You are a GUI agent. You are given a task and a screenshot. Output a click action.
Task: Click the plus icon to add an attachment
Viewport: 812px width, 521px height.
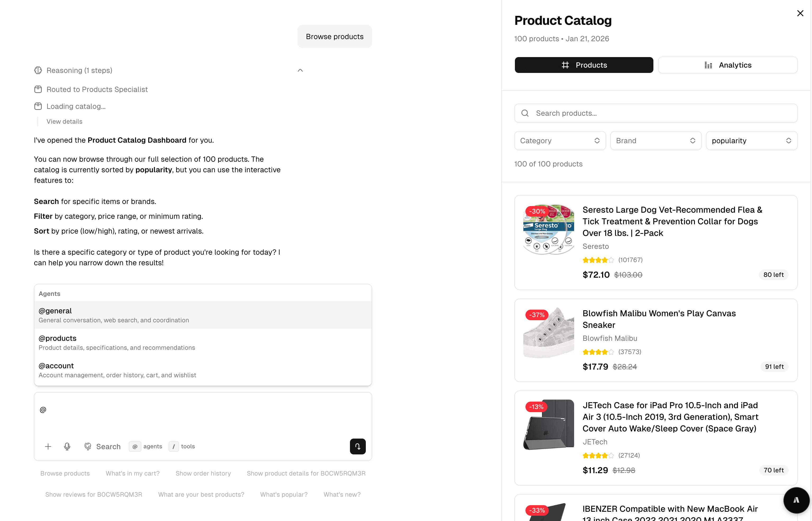[x=48, y=446]
